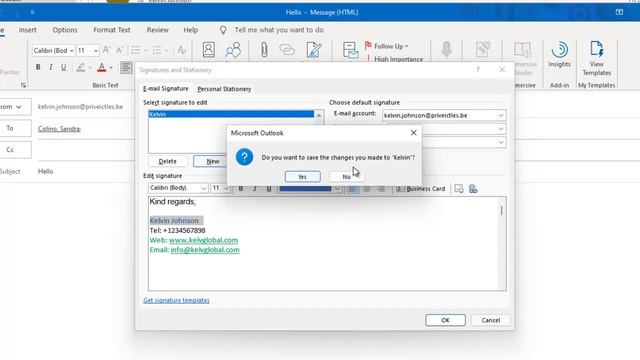Viewport: 640px width, 360px height.
Task: Click the Attach File paperclip icon
Action: tap(264, 50)
